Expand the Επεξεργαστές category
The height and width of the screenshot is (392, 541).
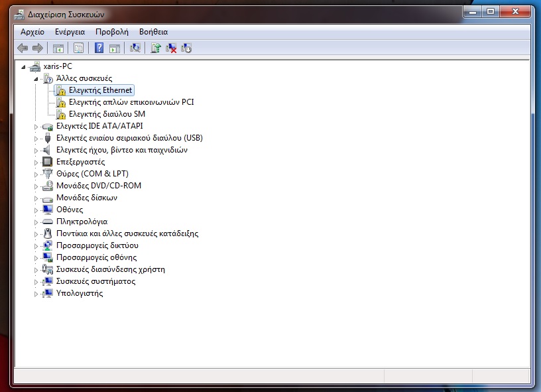(x=36, y=163)
